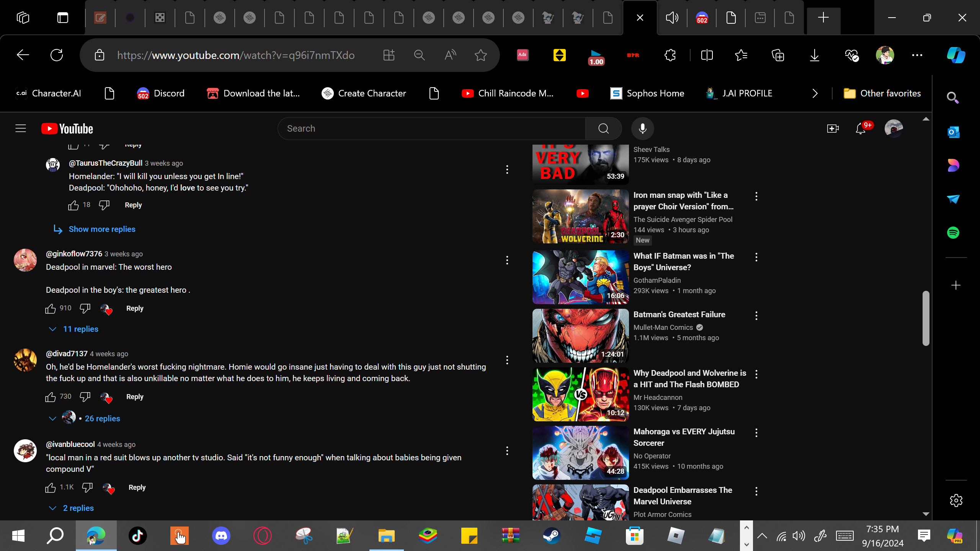Open YouTube notifications bell
The height and width of the screenshot is (551, 980).
click(x=861, y=129)
